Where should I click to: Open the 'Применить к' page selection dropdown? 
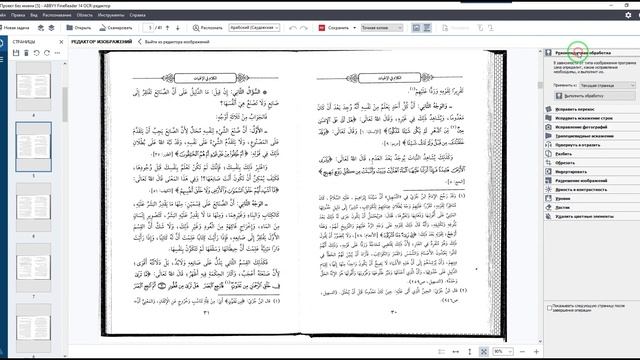click(607, 85)
